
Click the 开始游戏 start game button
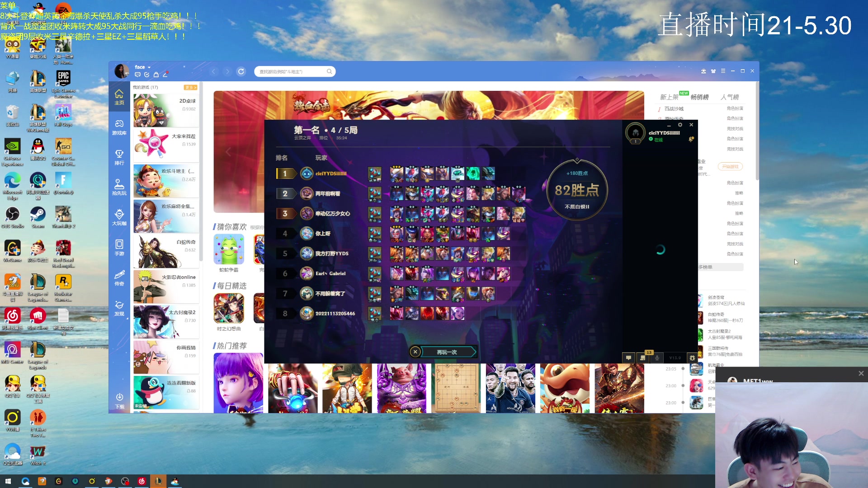(730, 167)
